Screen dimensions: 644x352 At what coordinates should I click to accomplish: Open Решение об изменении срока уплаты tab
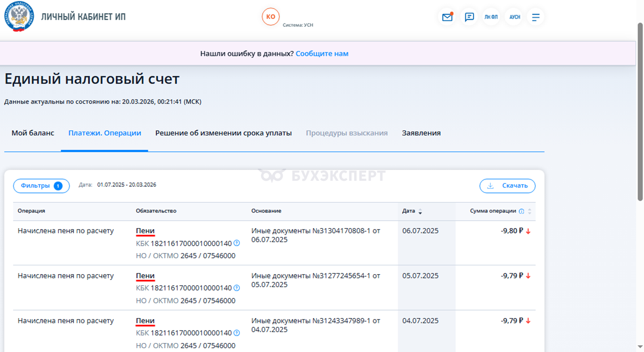tap(223, 133)
